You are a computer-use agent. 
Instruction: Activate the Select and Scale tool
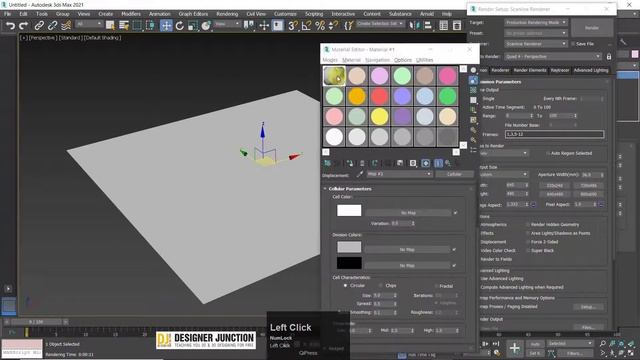pyautogui.click(x=193, y=26)
